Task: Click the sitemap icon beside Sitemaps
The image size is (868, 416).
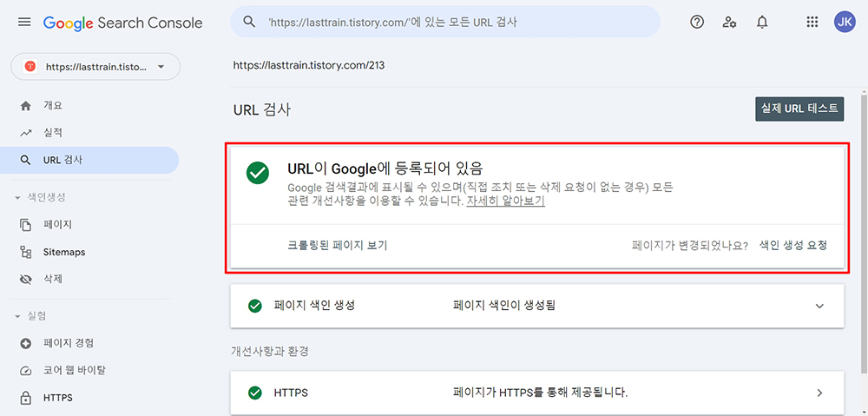Action: [25, 253]
